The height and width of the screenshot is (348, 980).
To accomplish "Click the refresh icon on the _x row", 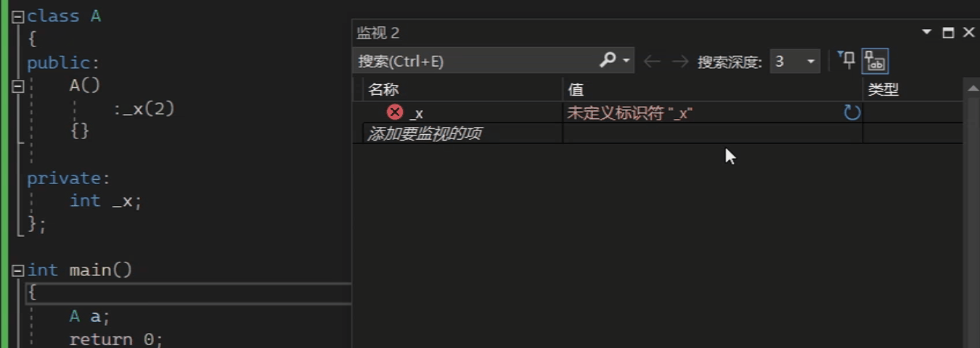I will click(852, 112).
